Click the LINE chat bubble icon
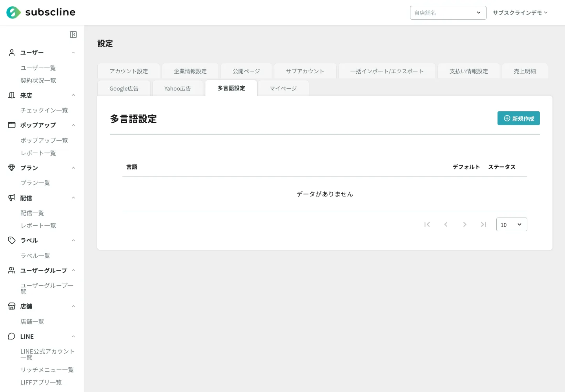 tap(12, 336)
